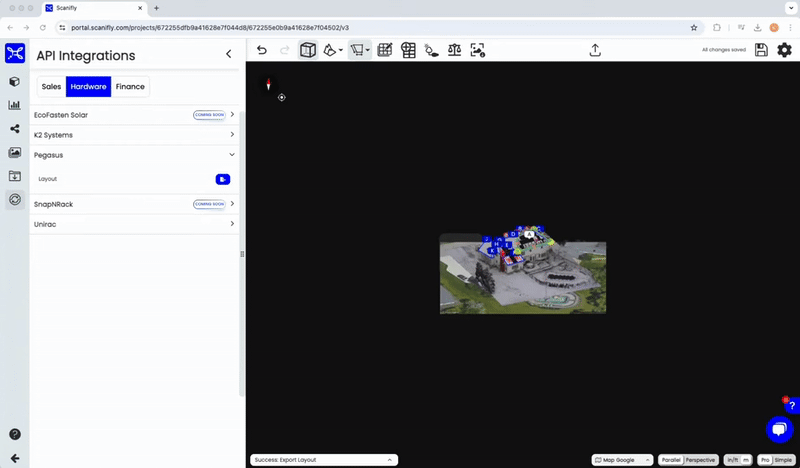Viewport: 800px width, 468px height.
Task: Open the bar chart analytics panel
Action: click(x=15, y=105)
